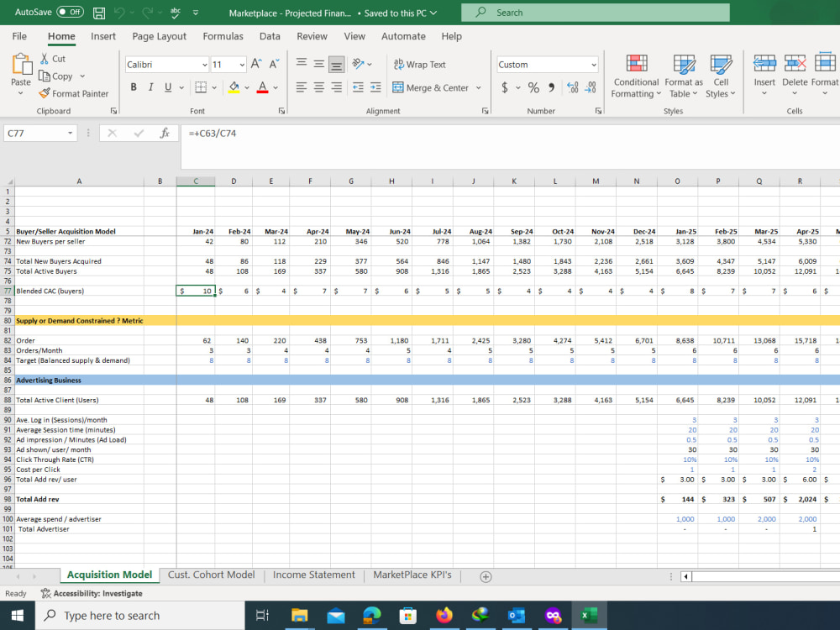Click the Save disk icon

click(x=99, y=13)
